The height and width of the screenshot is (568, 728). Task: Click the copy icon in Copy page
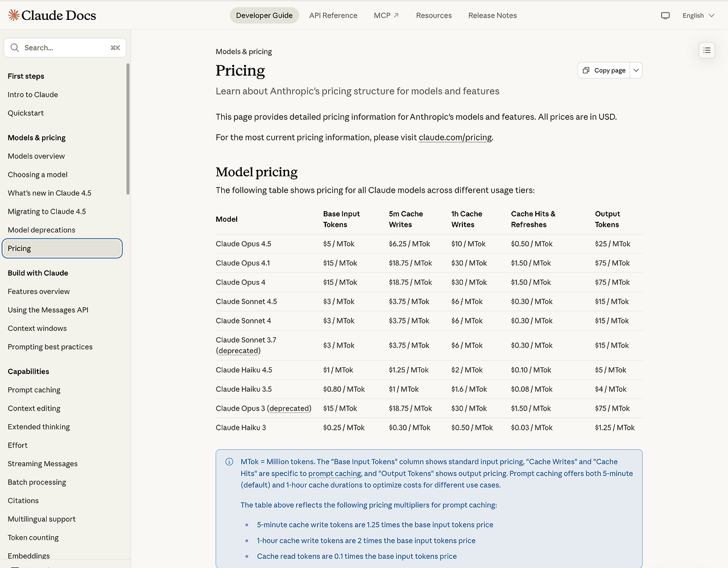coord(586,71)
